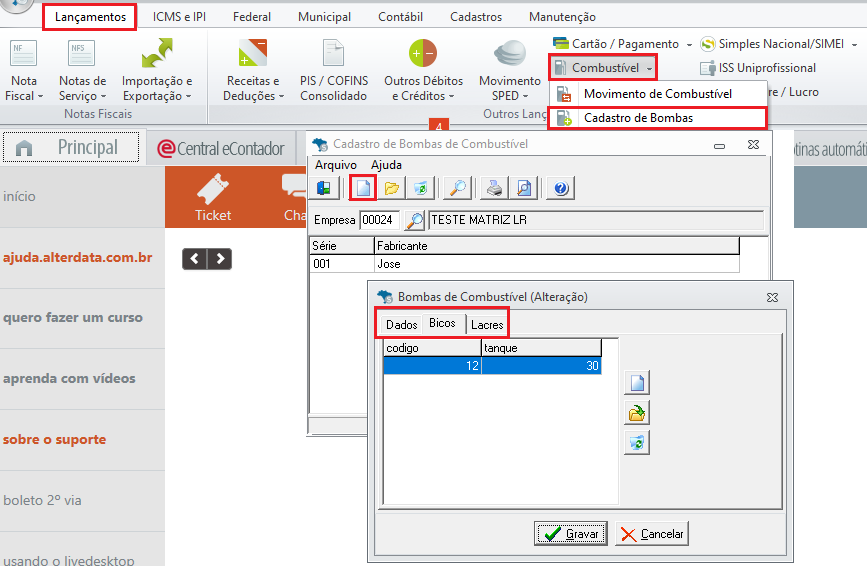This screenshot has height=566, width=867.
Task: Add a new bico with the new-page icon
Action: pos(637,382)
